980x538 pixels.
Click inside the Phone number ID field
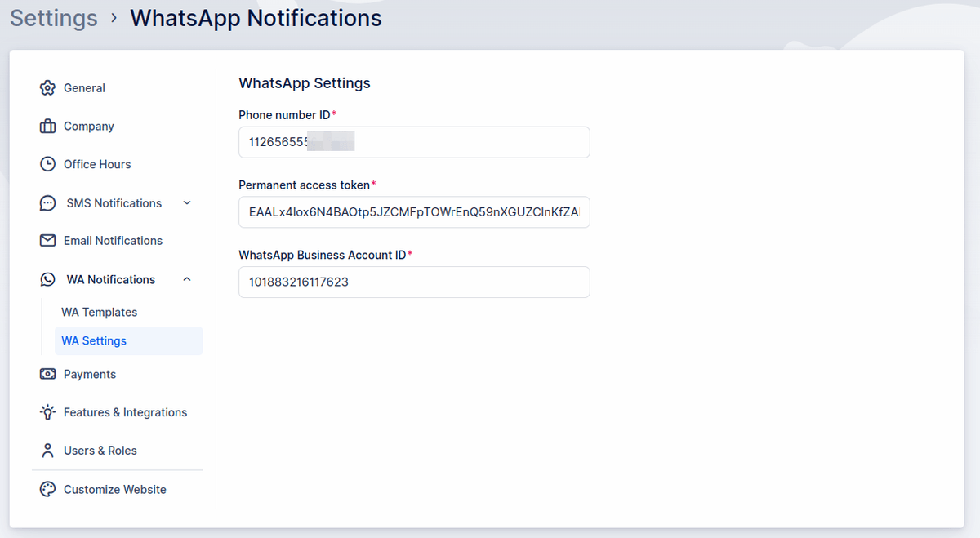click(x=413, y=141)
